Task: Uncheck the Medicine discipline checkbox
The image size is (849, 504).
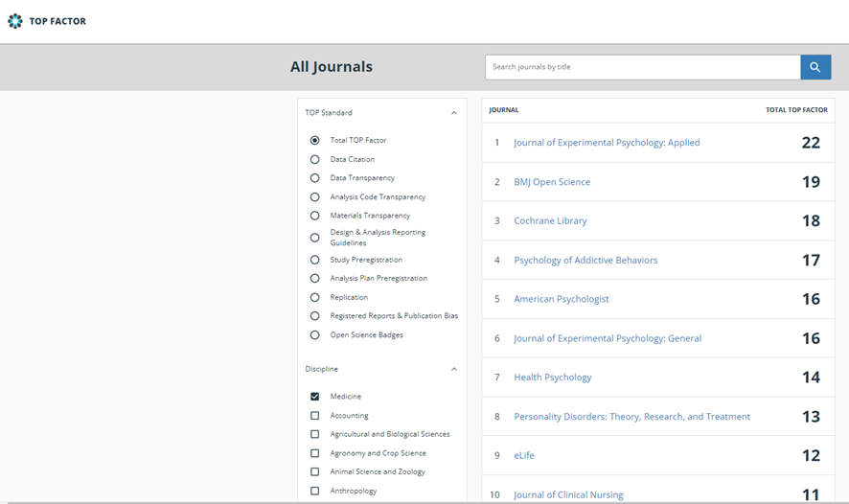Action: [314, 397]
